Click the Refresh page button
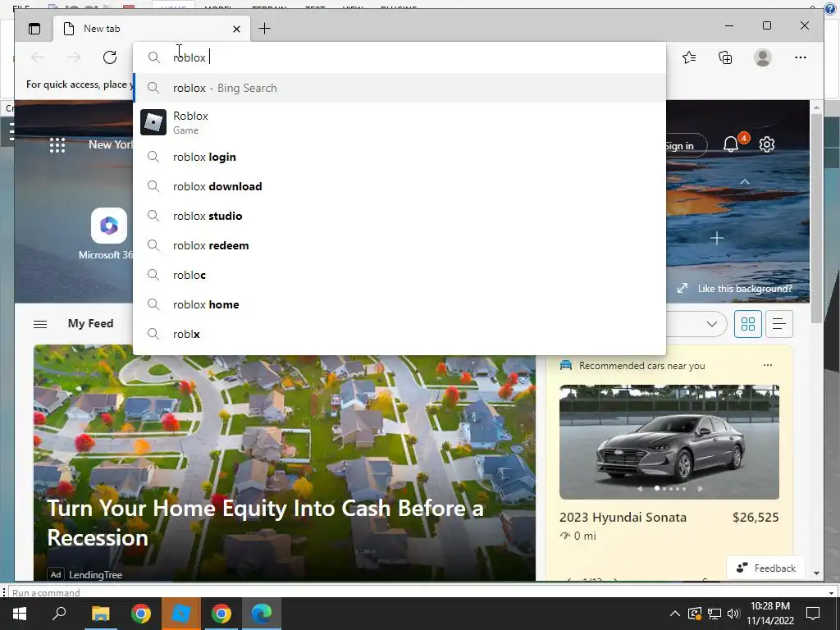 (110, 57)
